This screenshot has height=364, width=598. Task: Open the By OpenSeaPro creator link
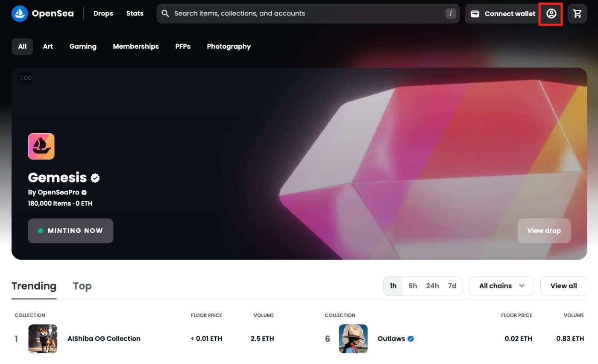(x=54, y=193)
